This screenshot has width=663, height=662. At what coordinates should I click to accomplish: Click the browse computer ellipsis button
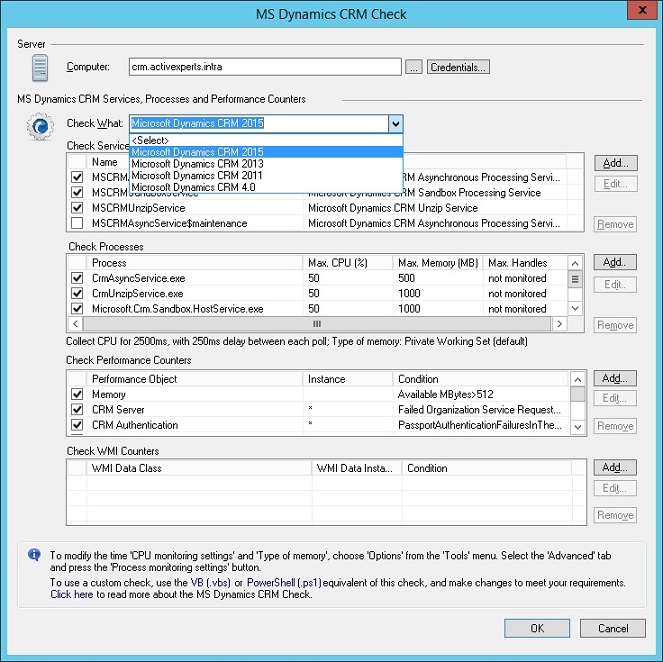click(414, 67)
